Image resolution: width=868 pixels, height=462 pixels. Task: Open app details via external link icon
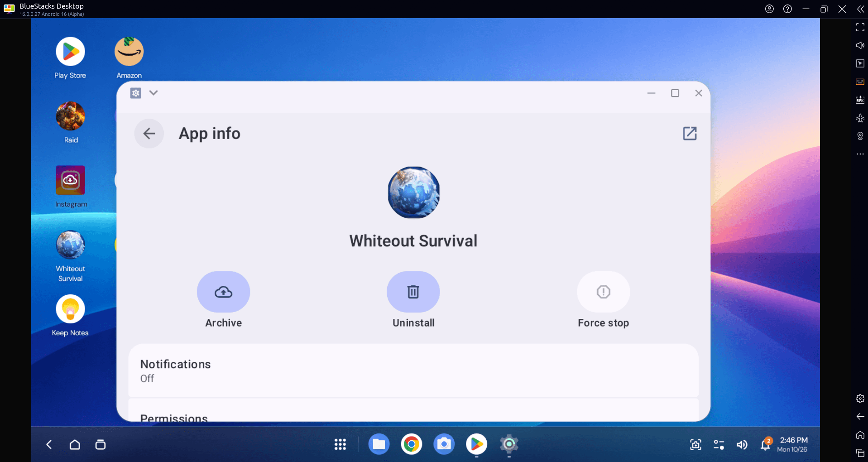point(690,134)
